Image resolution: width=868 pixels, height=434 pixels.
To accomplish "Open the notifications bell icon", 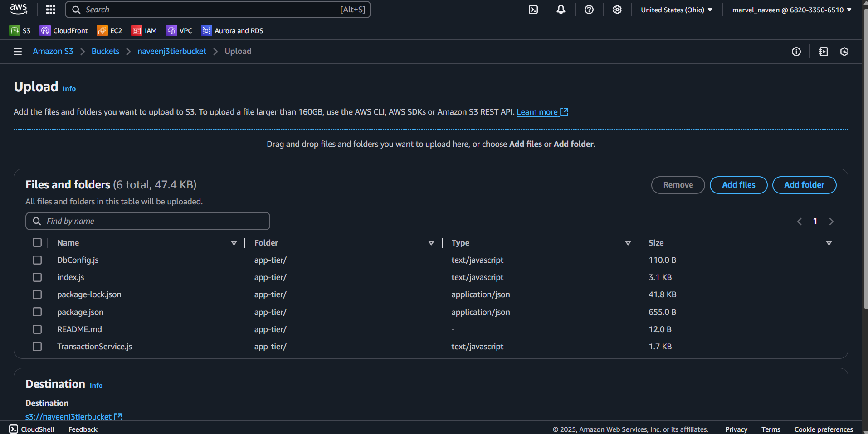I will point(561,10).
